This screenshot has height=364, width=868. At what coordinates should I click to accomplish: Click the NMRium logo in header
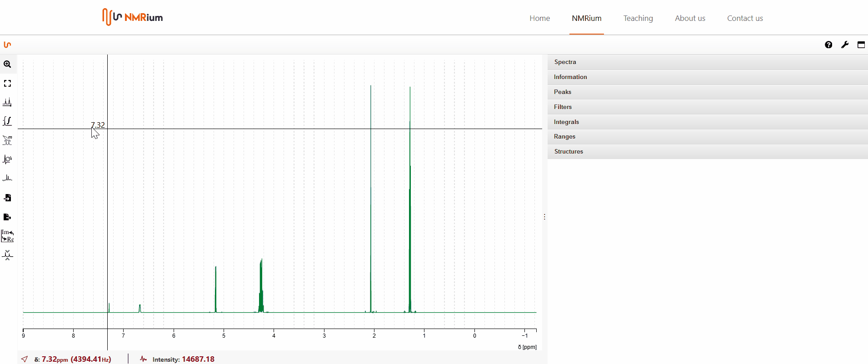132,17
